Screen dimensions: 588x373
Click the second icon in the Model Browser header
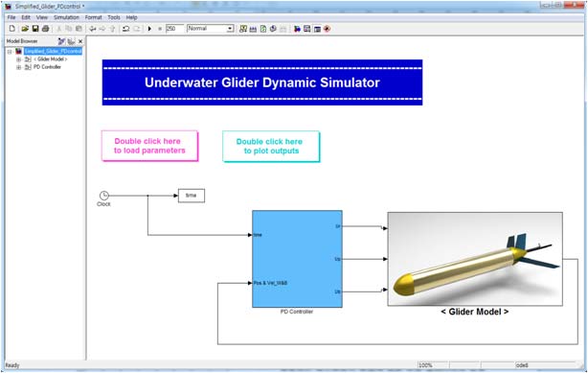coord(71,41)
